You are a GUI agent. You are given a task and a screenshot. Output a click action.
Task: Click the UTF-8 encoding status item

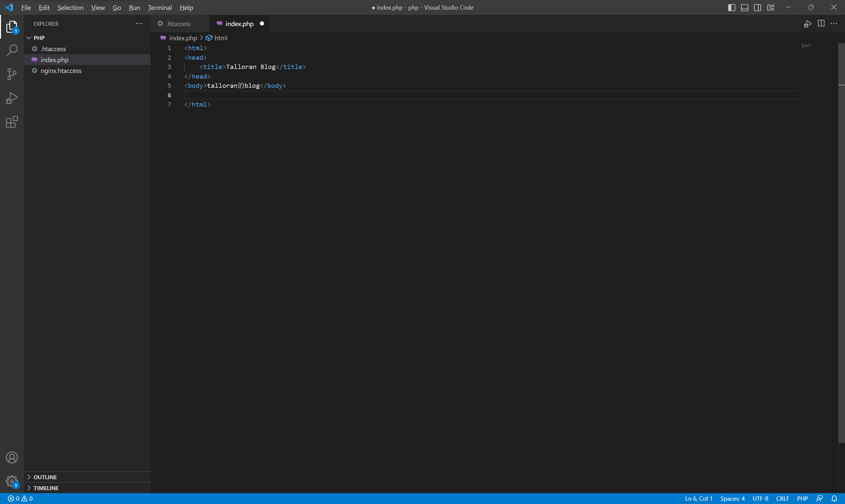tap(760, 499)
